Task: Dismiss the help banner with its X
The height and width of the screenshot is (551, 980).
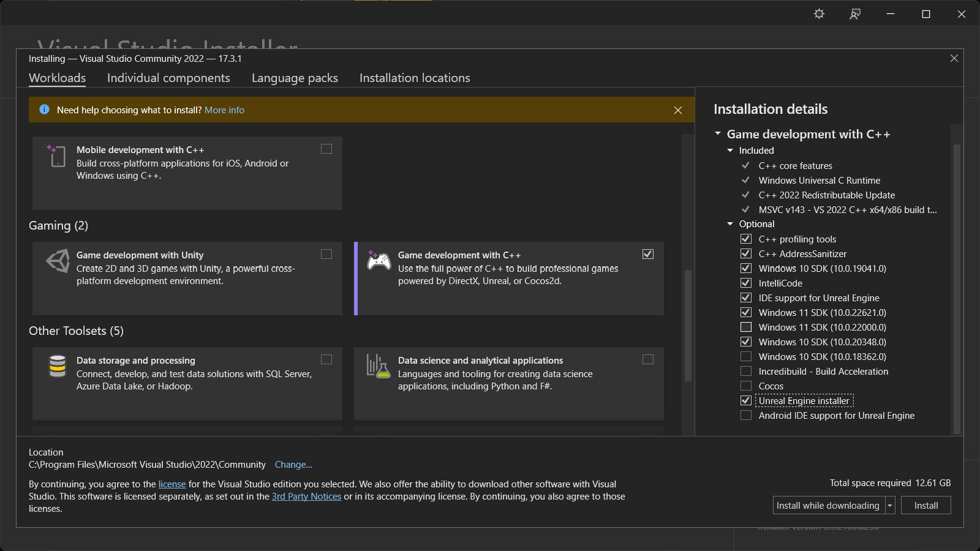Action: (x=678, y=110)
